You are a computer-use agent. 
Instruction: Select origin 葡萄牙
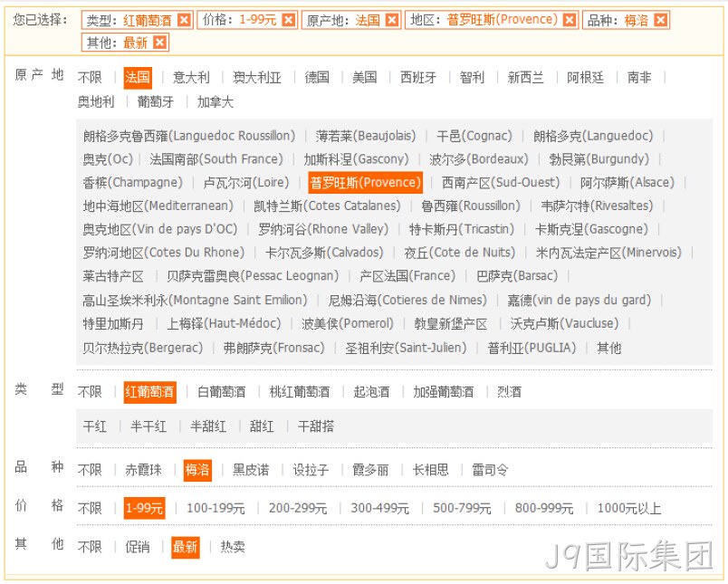(156, 101)
